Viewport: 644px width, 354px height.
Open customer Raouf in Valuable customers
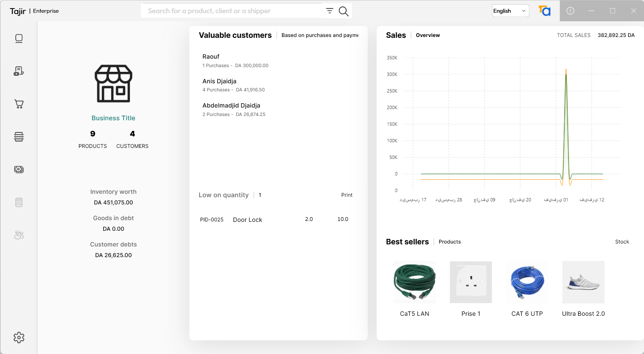coord(211,57)
